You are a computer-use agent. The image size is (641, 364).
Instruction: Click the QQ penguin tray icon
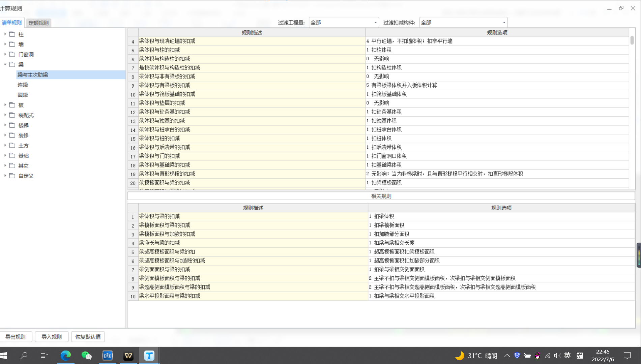pos(537,356)
